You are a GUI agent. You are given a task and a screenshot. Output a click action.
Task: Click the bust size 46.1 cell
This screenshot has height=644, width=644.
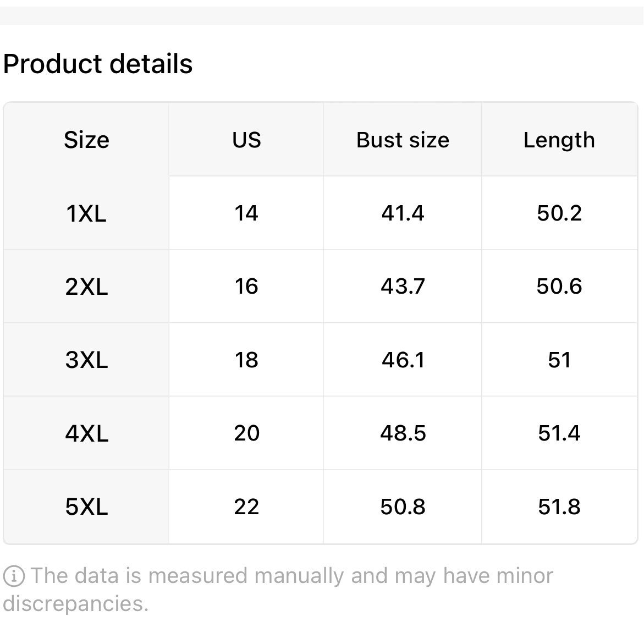(x=403, y=360)
